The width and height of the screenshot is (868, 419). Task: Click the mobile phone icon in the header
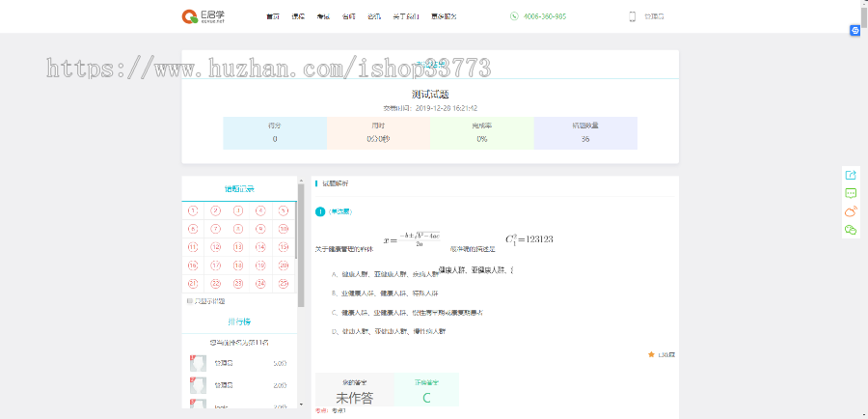[632, 16]
